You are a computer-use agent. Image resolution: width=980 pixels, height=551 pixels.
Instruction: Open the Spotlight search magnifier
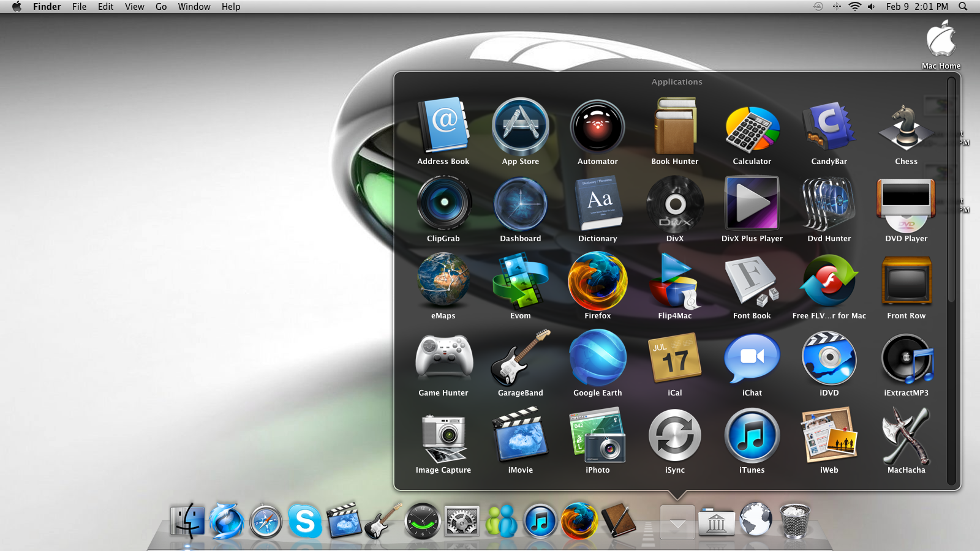tap(963, 6)
